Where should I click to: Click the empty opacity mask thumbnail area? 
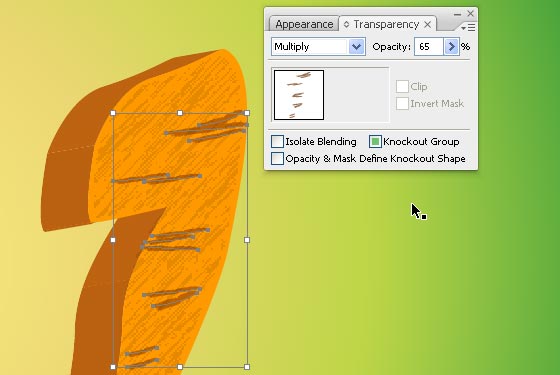pos(357,95)
